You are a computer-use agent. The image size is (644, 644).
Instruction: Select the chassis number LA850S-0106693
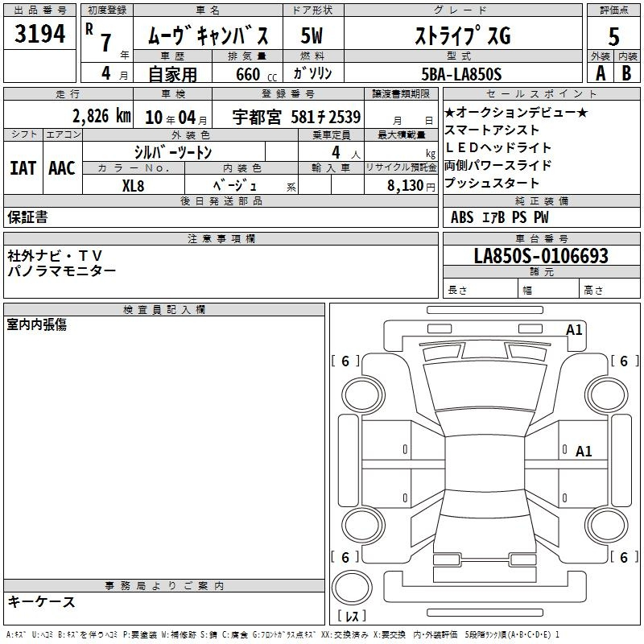click(x=541, y=256)
